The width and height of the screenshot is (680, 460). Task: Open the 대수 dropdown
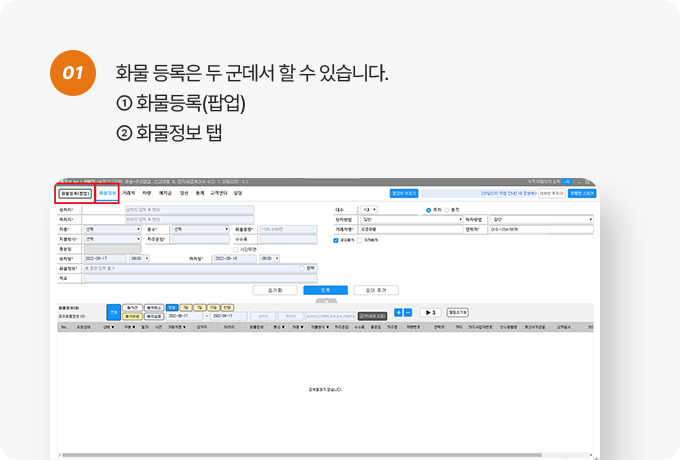tap(369, 210)
